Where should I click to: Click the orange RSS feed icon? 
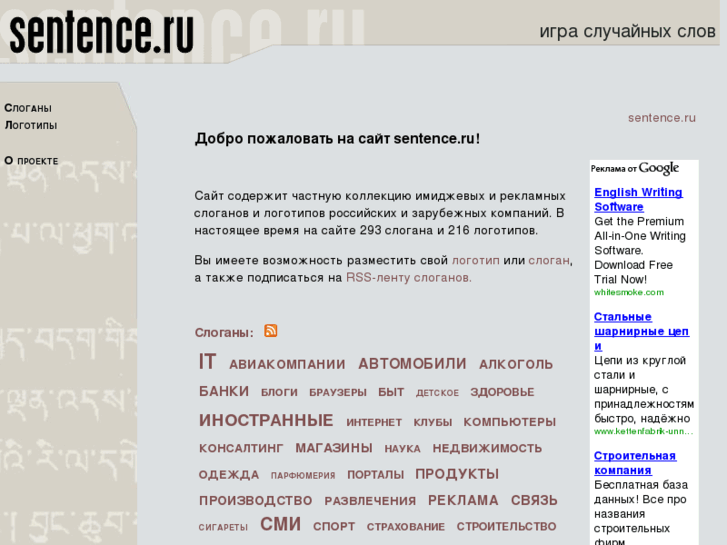271,331
